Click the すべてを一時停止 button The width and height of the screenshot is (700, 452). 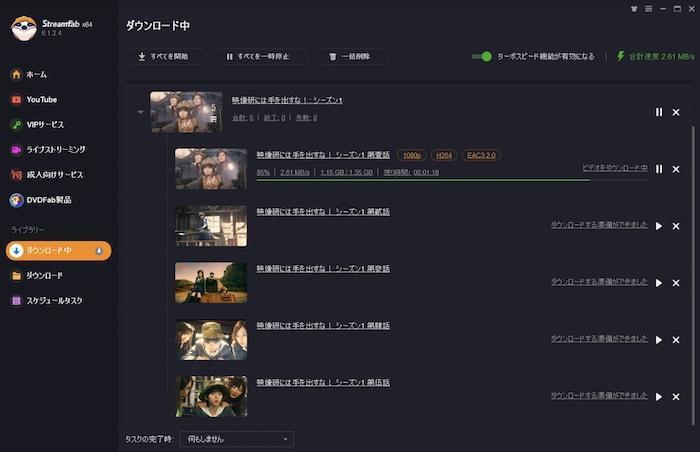click(x=261, y=57)
